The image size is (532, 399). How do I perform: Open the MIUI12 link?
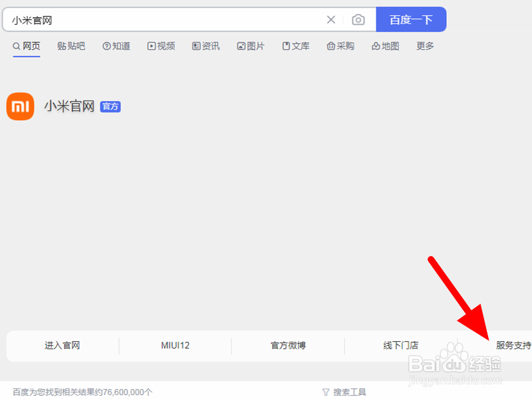tap(175, 345)
